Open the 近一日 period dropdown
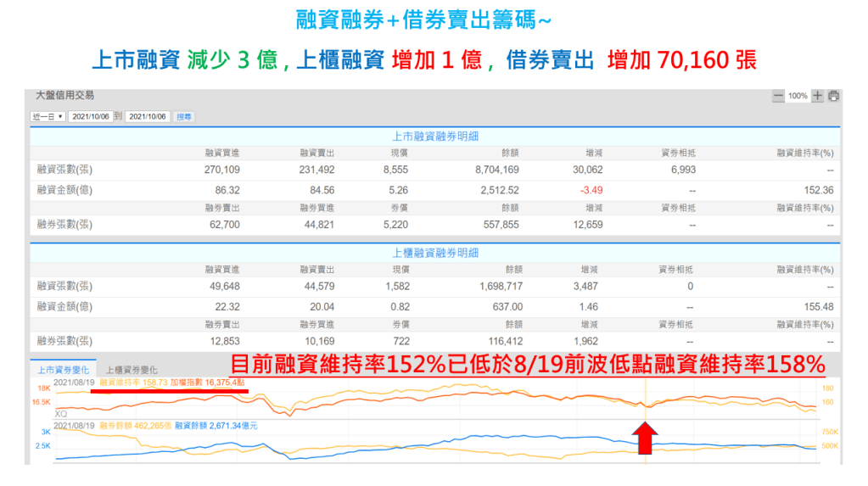The height and width of the screenshot is (486, 868). (x=48, y=117)
